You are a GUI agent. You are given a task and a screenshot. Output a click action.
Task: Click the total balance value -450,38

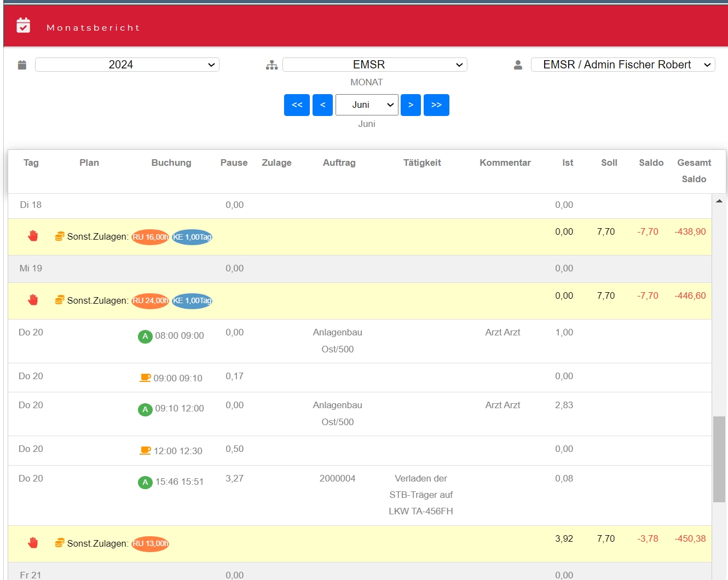point(690,538)
